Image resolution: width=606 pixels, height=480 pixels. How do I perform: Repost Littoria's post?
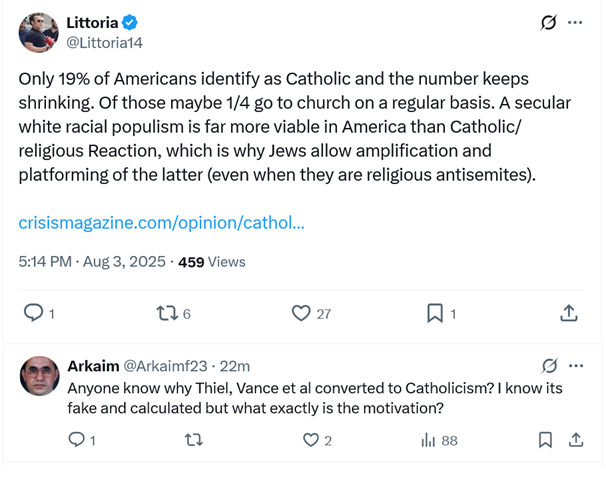point(167,314)
